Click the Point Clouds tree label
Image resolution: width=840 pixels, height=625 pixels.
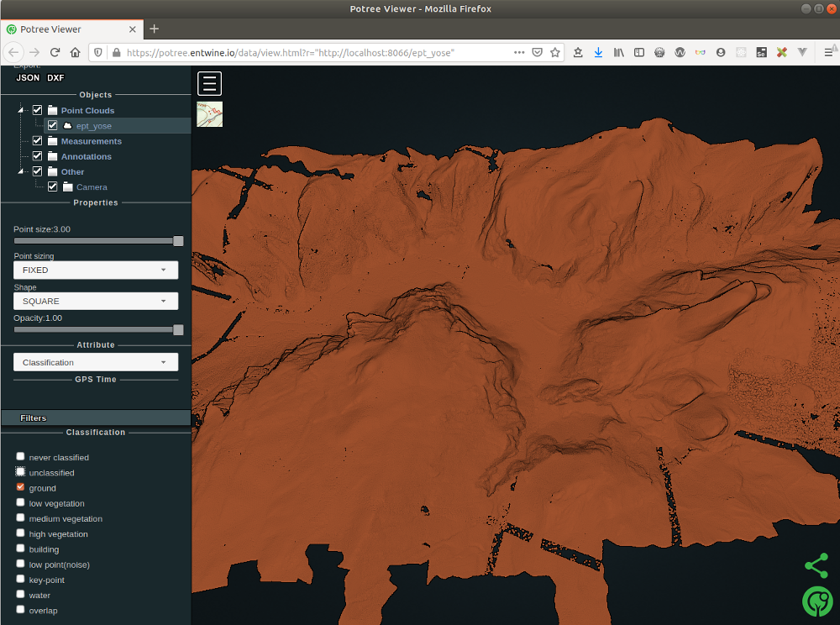pyautogui.click(x=87, y=111)
